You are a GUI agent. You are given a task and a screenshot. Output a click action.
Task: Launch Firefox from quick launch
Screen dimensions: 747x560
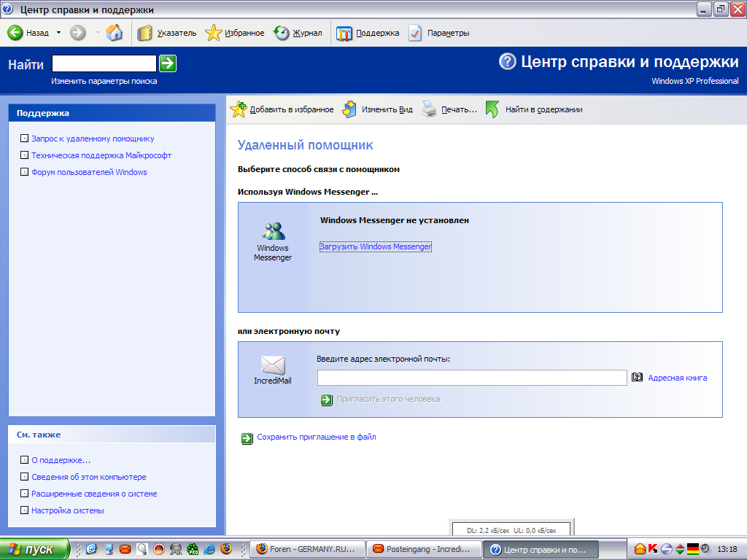pyautogui.click(x=226, y=548)
